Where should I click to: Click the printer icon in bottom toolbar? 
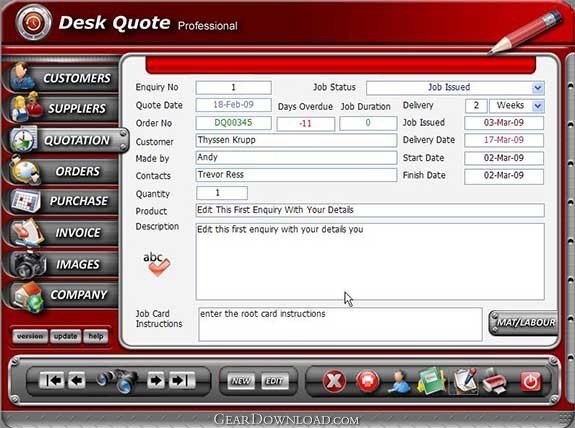coord(495,382)
